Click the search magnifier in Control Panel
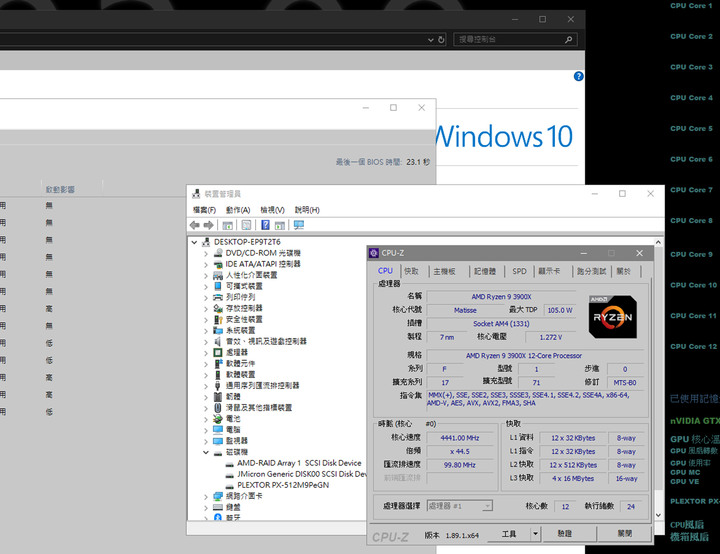Screen dimensions: 720x554 (x=568, y=40)
